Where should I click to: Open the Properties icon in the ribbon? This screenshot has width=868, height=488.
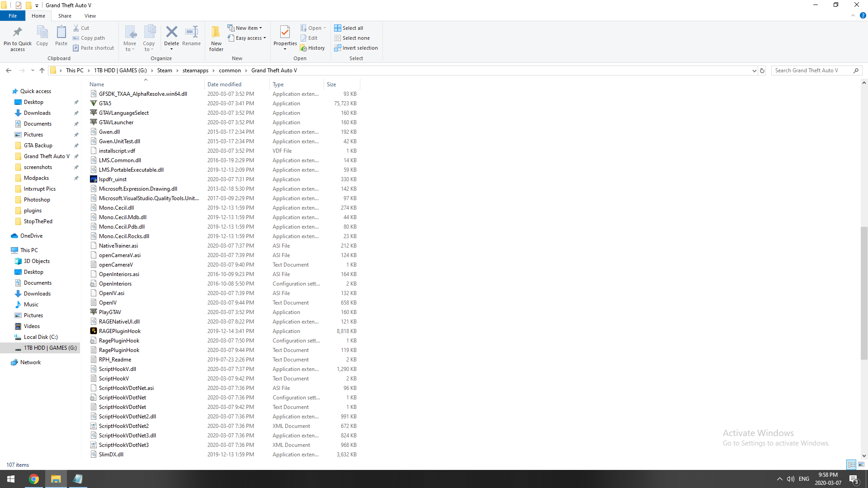285,33
